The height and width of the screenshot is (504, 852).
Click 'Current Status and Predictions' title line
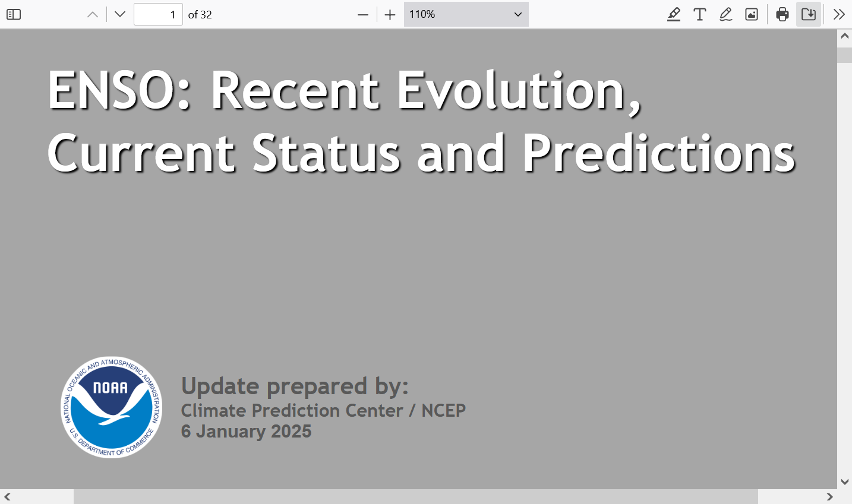421,153
